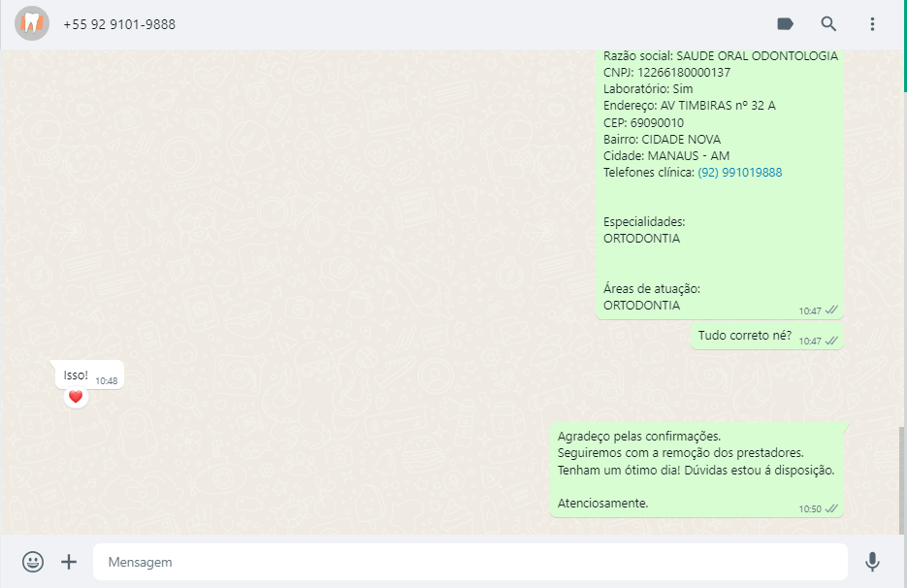Screen dimensions: 907x588
Task: Click the double-check ticks on ORTODONTIA message
Action: coord(831,310)
